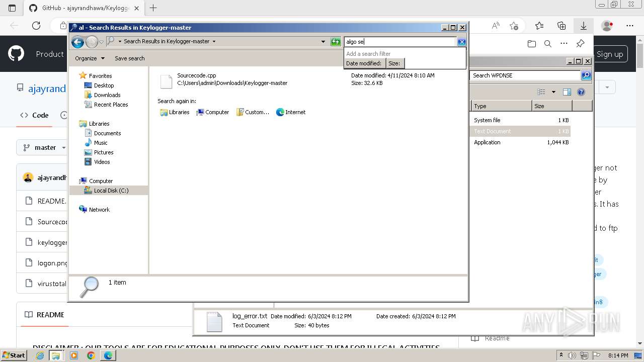The width and height of the screenshot is (644, 362).
Task: Open the Organize menu
Action: coord(90,58)
